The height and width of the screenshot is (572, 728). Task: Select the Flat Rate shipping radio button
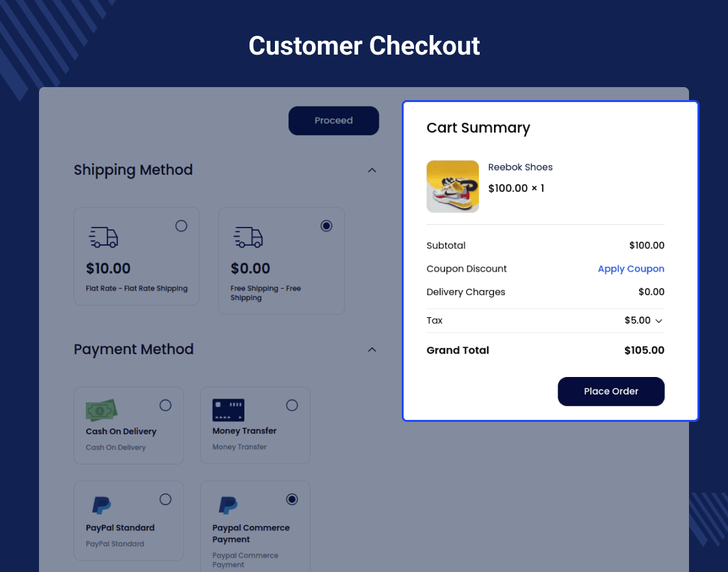click(x=181, y=226)
